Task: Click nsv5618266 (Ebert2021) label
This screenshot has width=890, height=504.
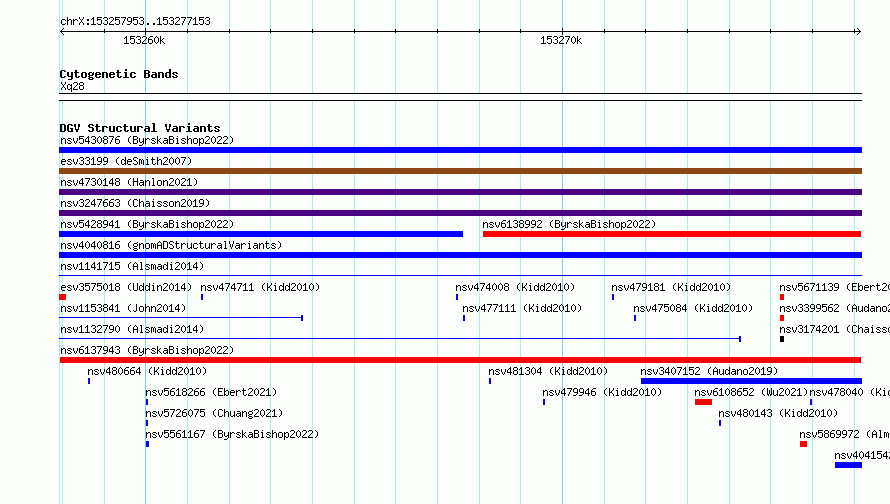Action: tap(211, 392)
